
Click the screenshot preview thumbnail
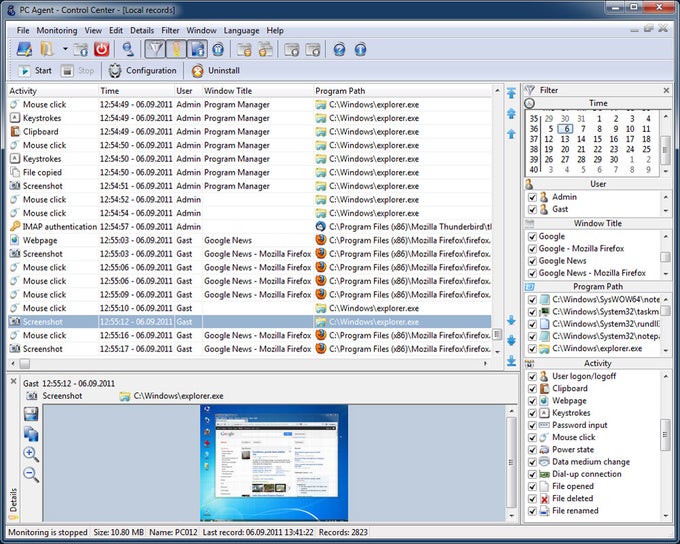point(274,463)
